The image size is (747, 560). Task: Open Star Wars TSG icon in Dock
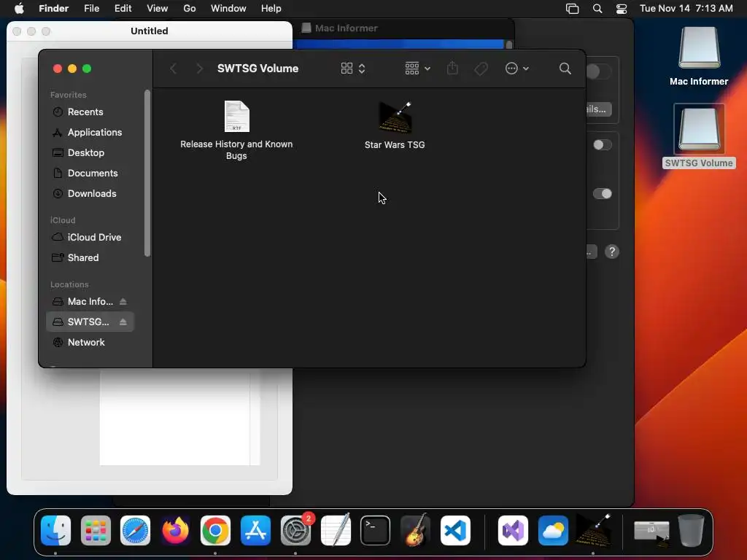tap(593, 531)
